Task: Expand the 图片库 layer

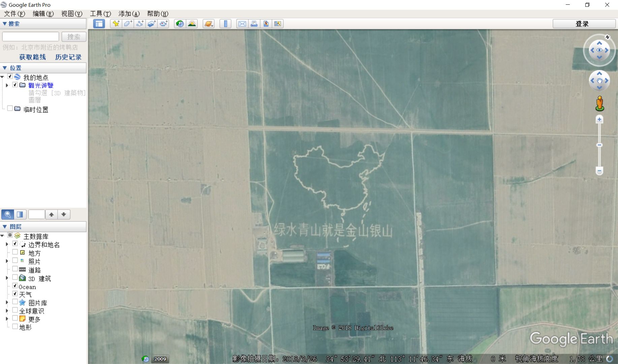Action: pos(7,302)
